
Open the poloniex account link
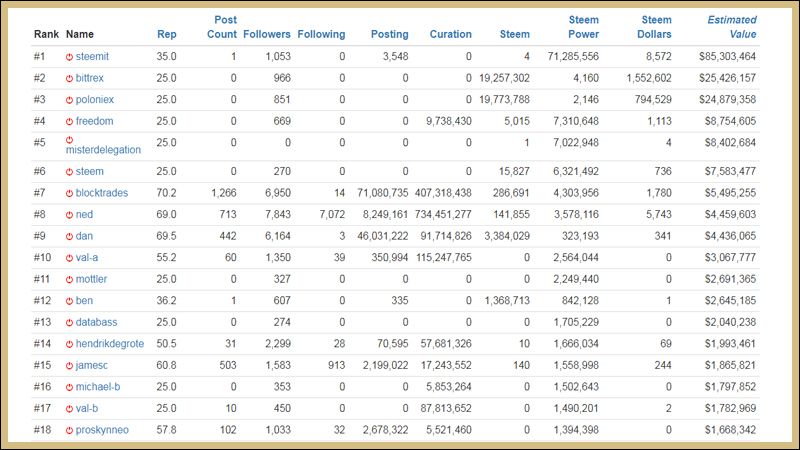(x=95, y=99)
